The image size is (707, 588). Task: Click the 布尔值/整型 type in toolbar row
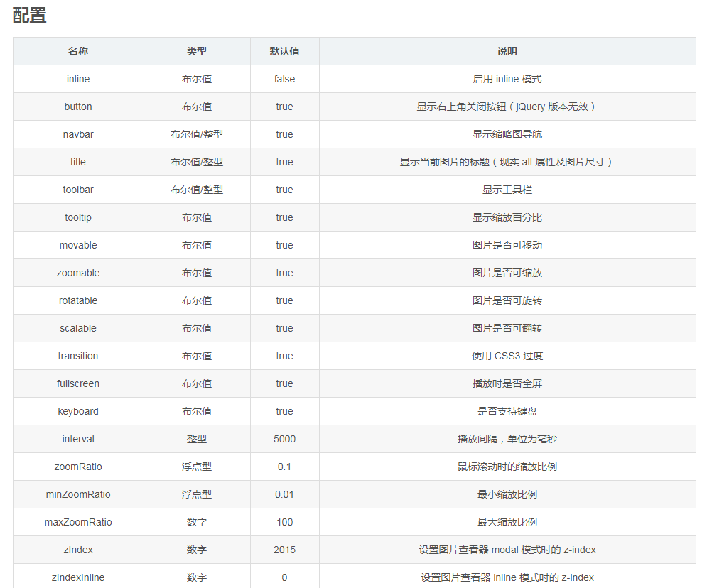click(x=197, y=190)
